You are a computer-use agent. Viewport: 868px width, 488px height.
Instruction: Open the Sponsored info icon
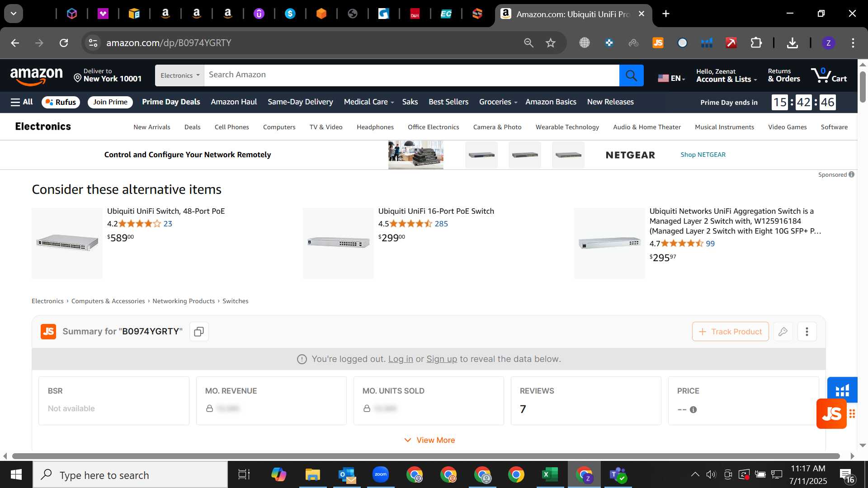tap(852, 175)
